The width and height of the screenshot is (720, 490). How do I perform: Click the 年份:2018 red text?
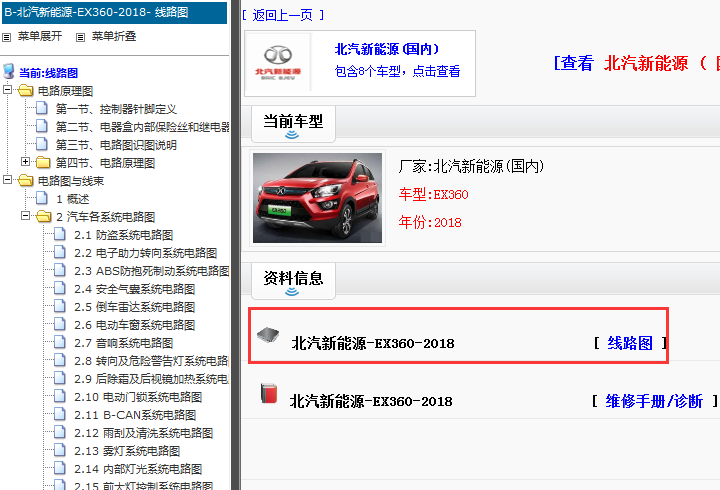[430, 223]
